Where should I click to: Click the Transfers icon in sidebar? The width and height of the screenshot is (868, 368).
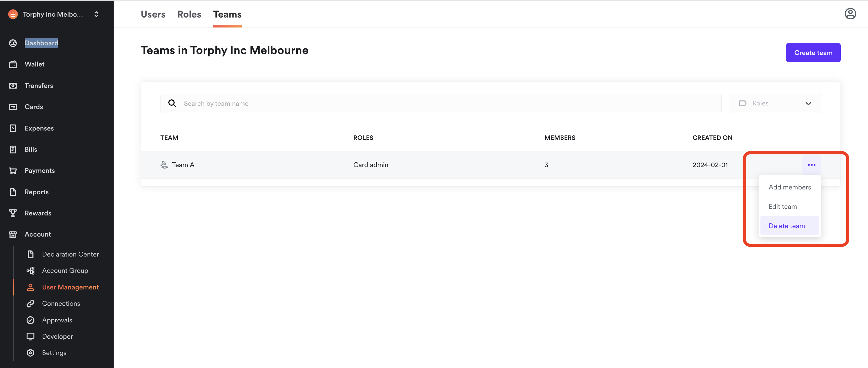(13, 86)
